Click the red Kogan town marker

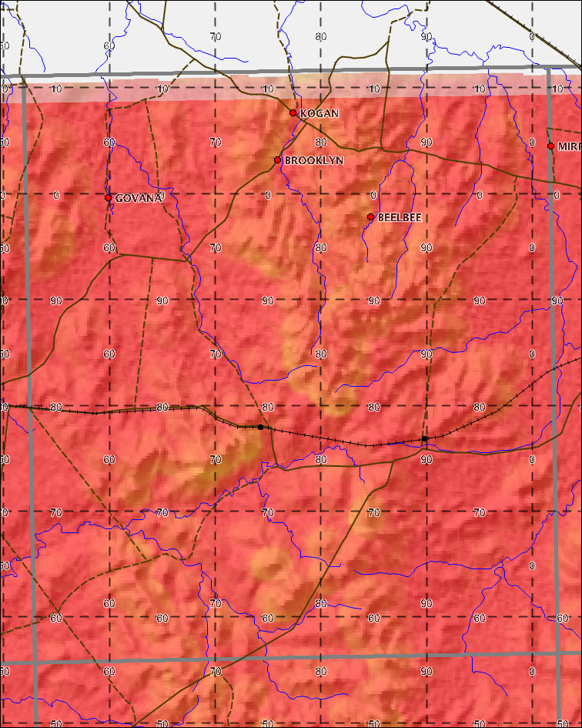(293, 112)
